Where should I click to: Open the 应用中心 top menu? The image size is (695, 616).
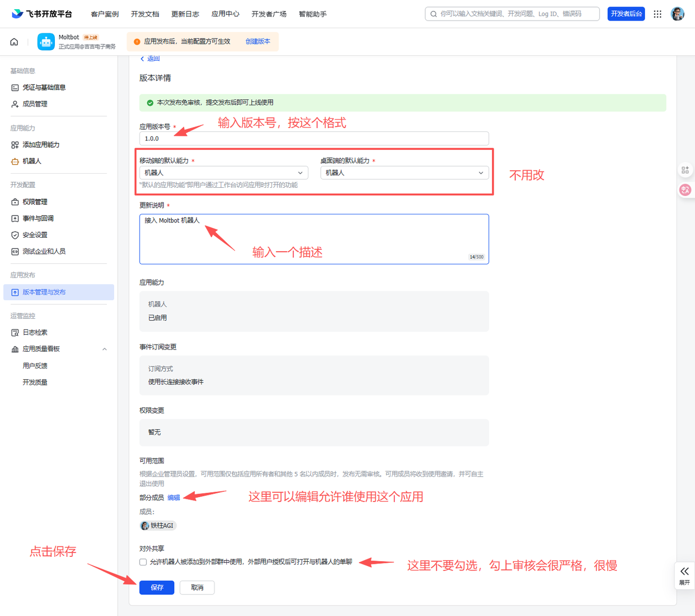pyautogui.click(x=225, y=14)
